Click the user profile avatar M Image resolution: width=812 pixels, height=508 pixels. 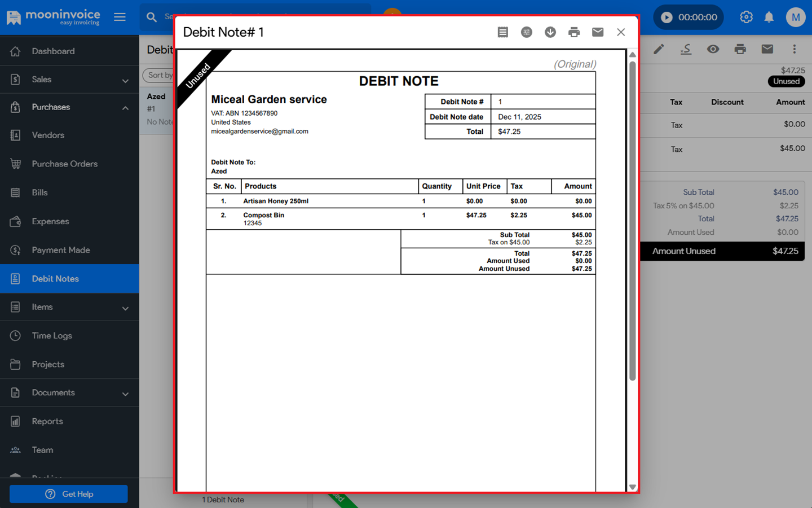795,17
